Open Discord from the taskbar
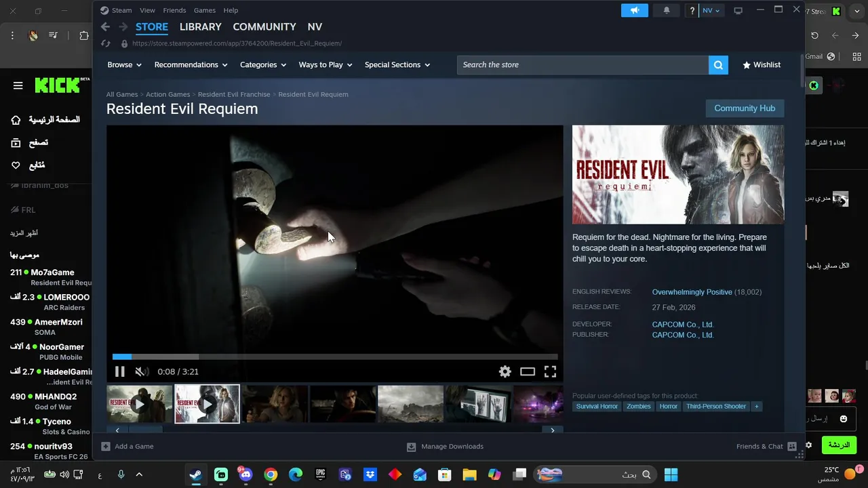The image size is (868, 488). point(245,474)
